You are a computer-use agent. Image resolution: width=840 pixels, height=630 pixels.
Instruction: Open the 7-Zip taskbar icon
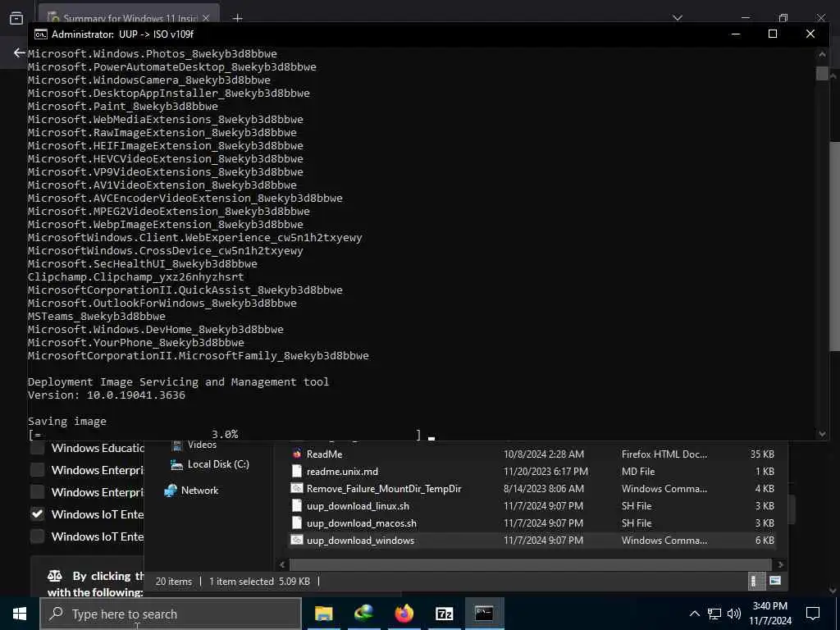click(445, 614)
